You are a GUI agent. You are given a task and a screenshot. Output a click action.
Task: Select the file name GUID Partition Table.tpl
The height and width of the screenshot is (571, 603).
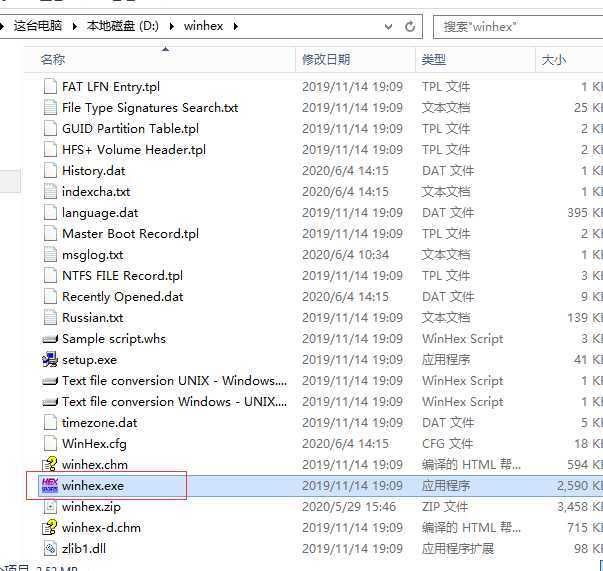point(130,128)
